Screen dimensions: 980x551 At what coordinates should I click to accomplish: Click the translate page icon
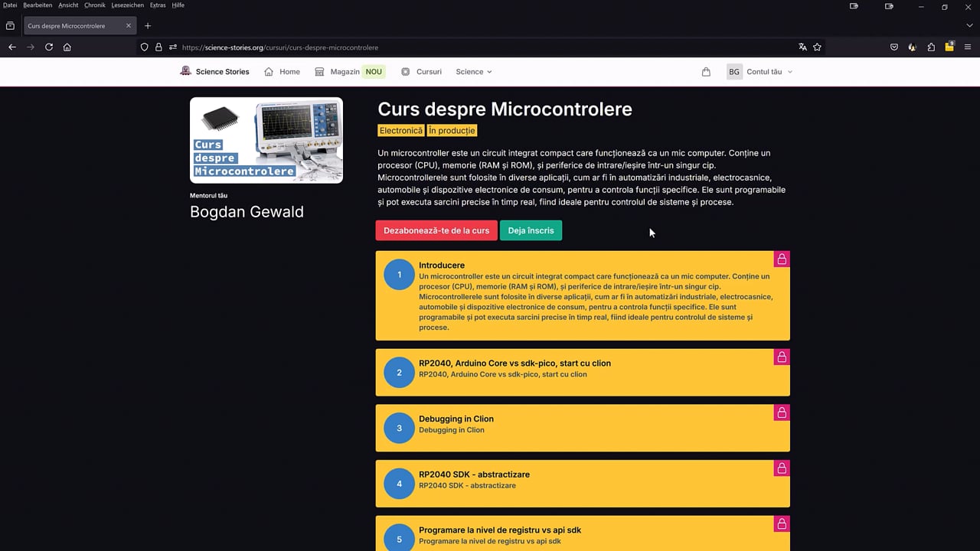pos(802,47)
